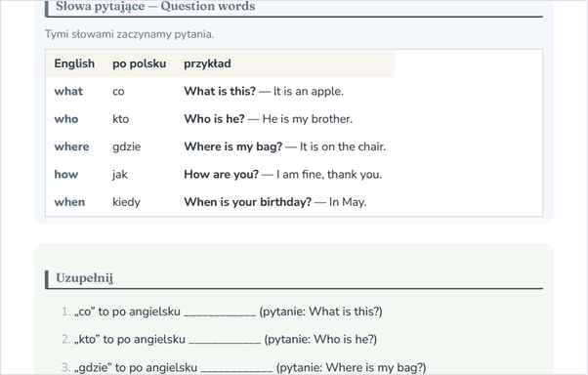Select the 'English' column header
Viewport: 588px width, 375px height.
coord(74,63)
